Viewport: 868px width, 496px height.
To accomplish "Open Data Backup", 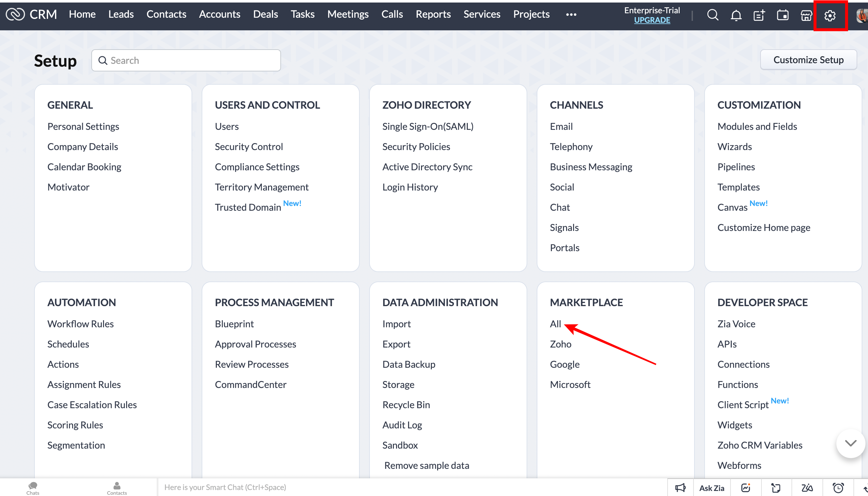I will point(409,364).
